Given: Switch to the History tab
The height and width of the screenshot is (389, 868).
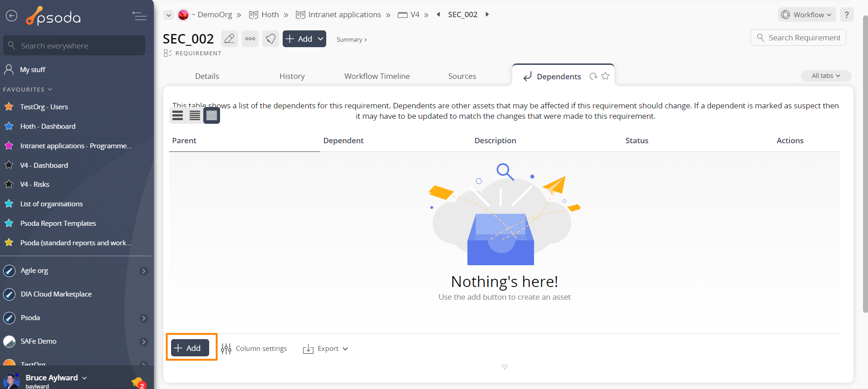Looking at the screenshot, I should pos(292,76).
